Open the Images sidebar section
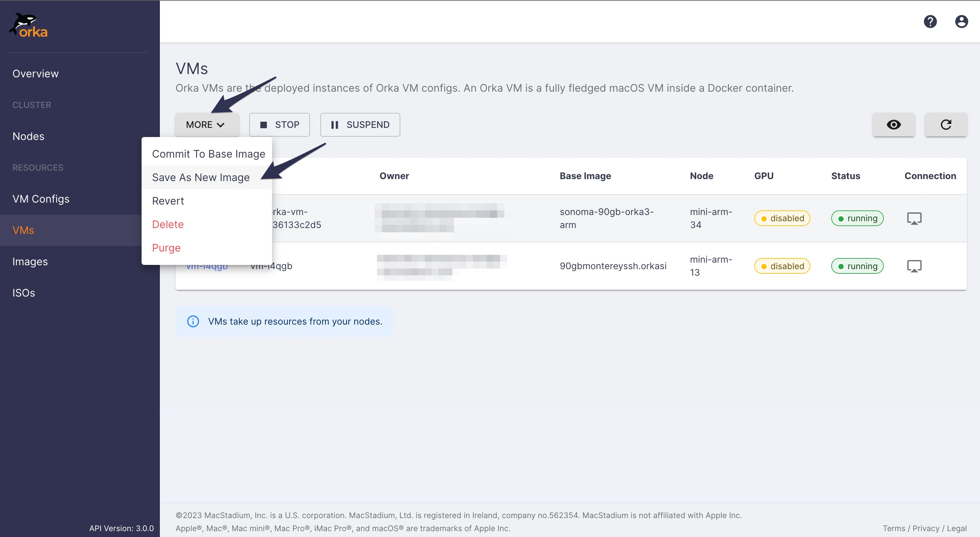 [x=30, y=261]
